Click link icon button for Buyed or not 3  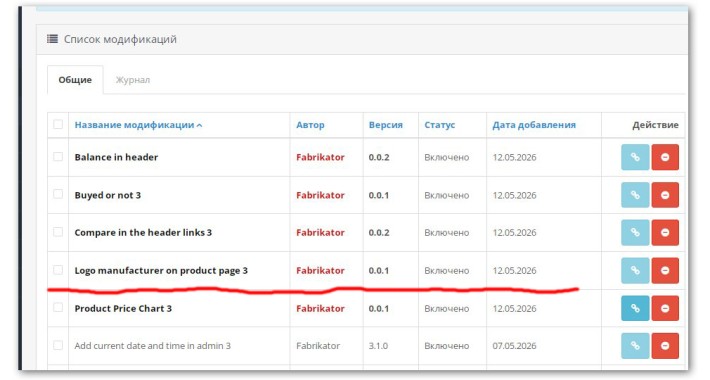pyautogui.click(x=635, y=195)
